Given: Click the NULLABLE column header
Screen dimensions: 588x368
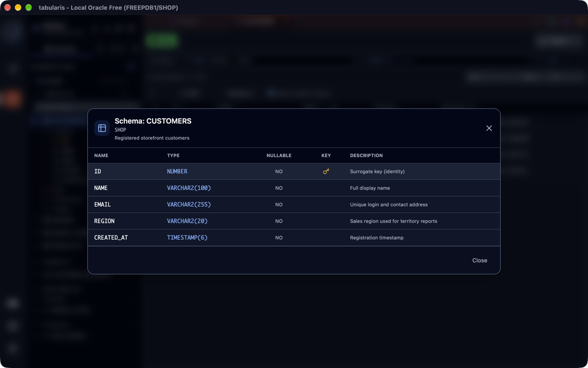Looking at the screenshot, I should coord(279,155).
